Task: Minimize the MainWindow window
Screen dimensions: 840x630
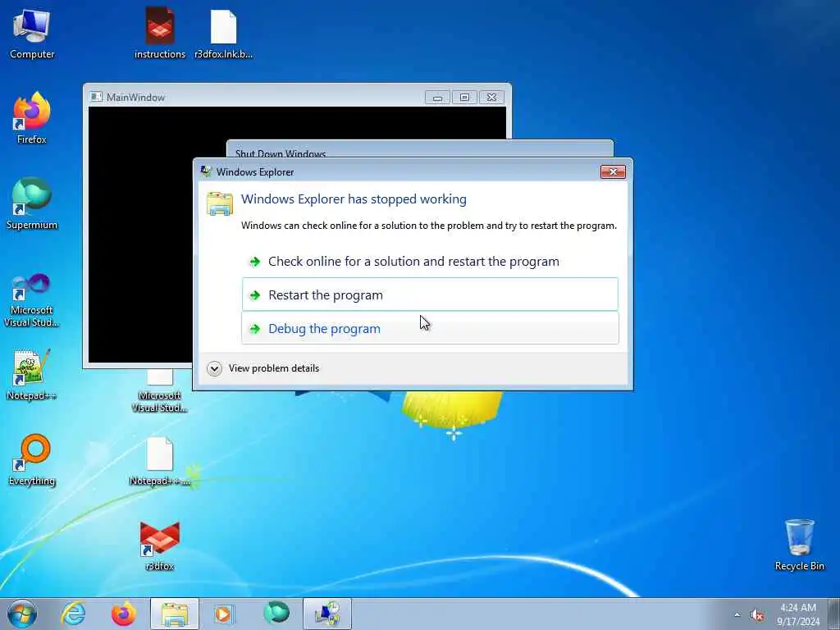Action: (x=437, y=98)
